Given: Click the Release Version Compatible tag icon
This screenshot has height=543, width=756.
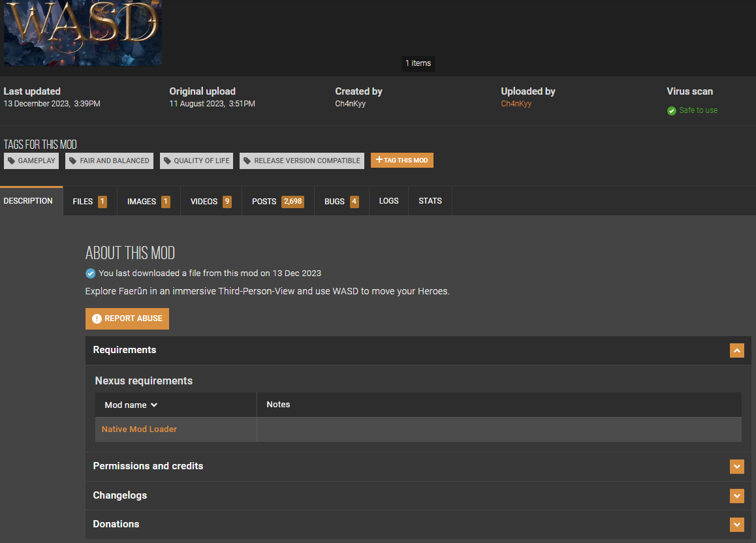Looking at the screenshot, I should [x=247, y=161].
